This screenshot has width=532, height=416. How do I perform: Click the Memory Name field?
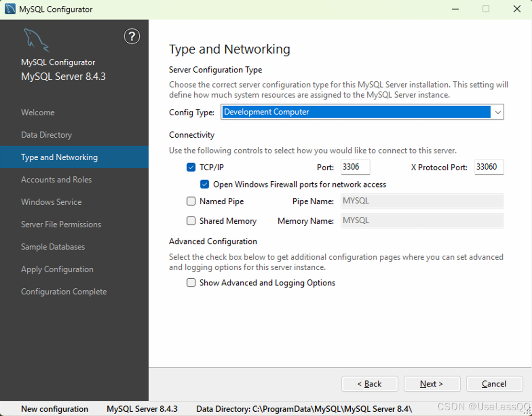422,220
